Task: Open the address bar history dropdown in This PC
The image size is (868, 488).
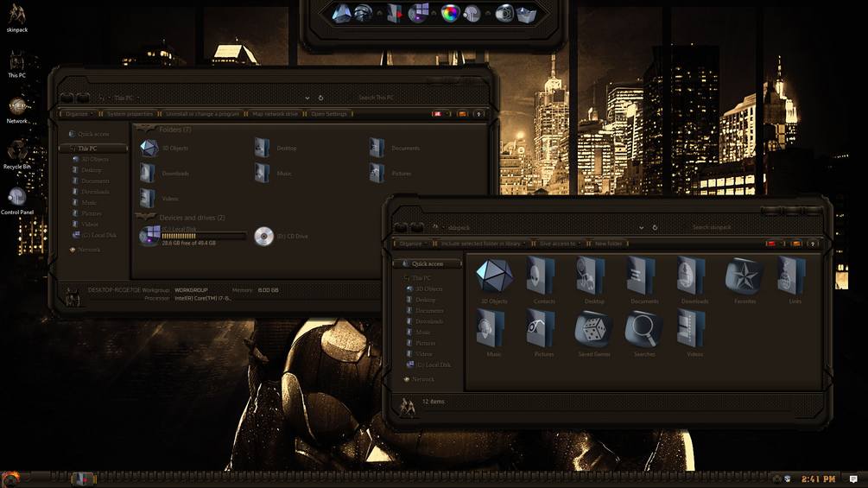Action: coord(307,98)
